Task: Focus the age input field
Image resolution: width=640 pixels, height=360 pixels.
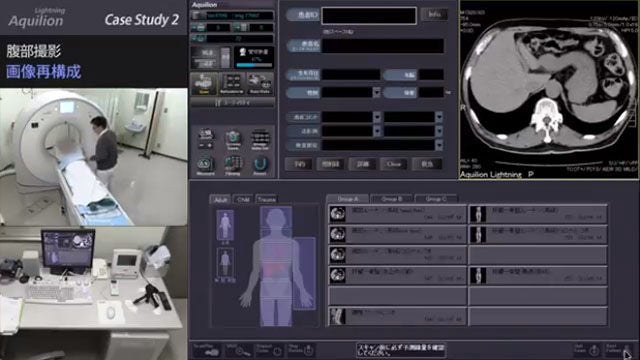Action: point(431,75)
